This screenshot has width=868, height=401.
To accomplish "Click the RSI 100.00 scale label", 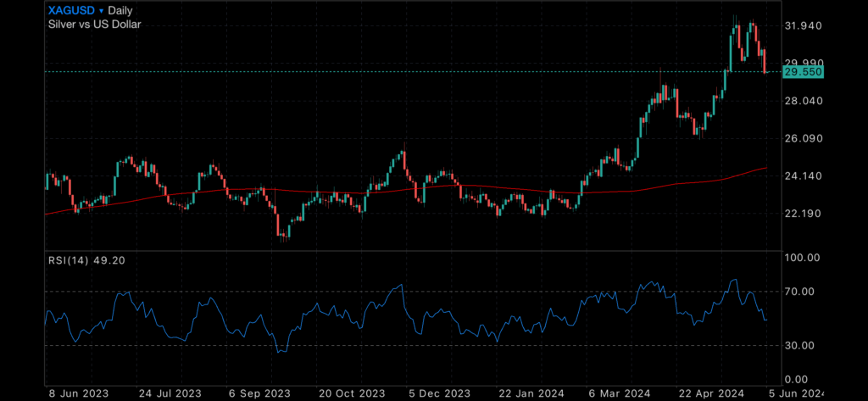I will (803, 258).
